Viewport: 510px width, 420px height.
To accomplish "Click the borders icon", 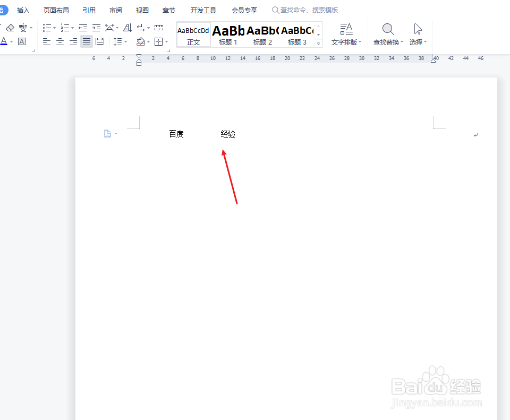I will click(x=159, y=41).
